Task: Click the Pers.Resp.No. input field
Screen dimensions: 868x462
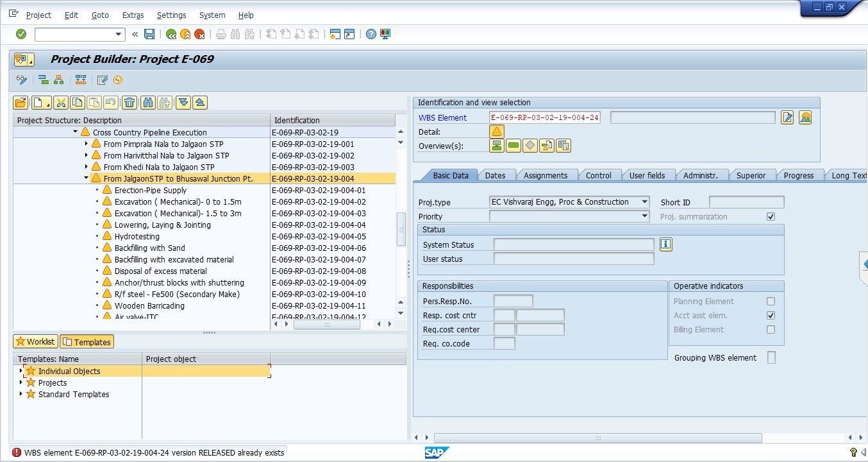Action: pos(513,302)
